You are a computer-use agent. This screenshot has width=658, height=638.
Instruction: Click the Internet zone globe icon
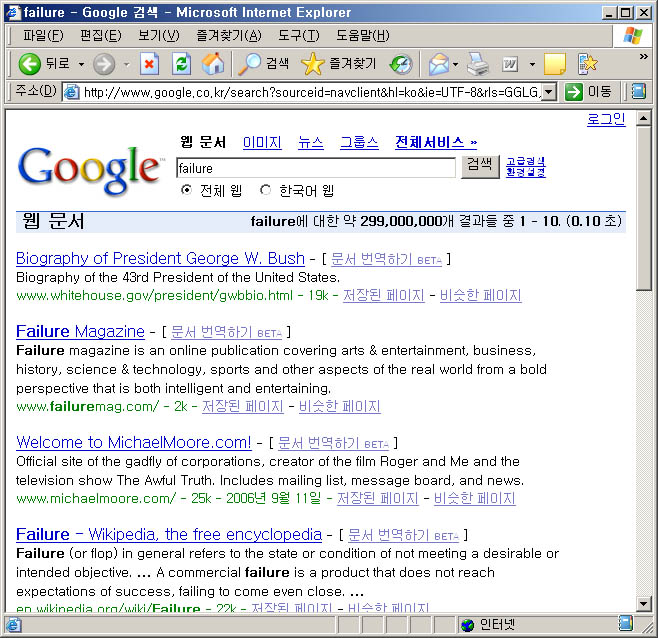pos(467,625)
